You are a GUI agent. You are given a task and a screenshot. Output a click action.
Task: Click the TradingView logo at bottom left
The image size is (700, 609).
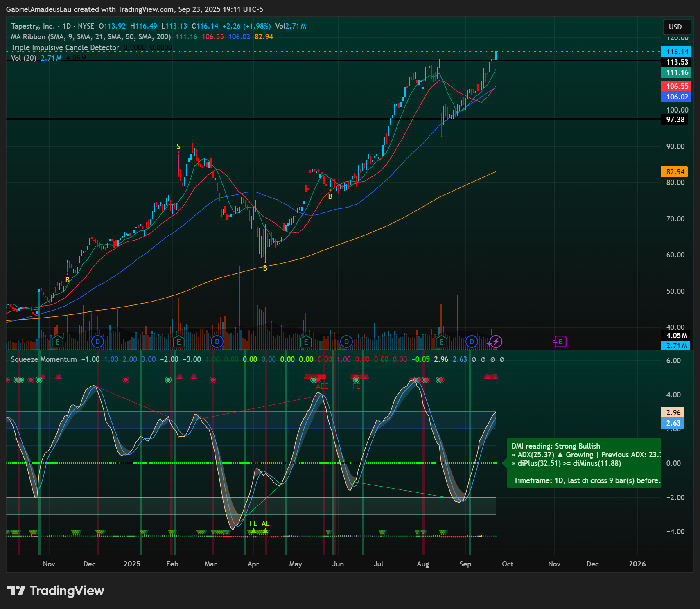coord(56,591)
